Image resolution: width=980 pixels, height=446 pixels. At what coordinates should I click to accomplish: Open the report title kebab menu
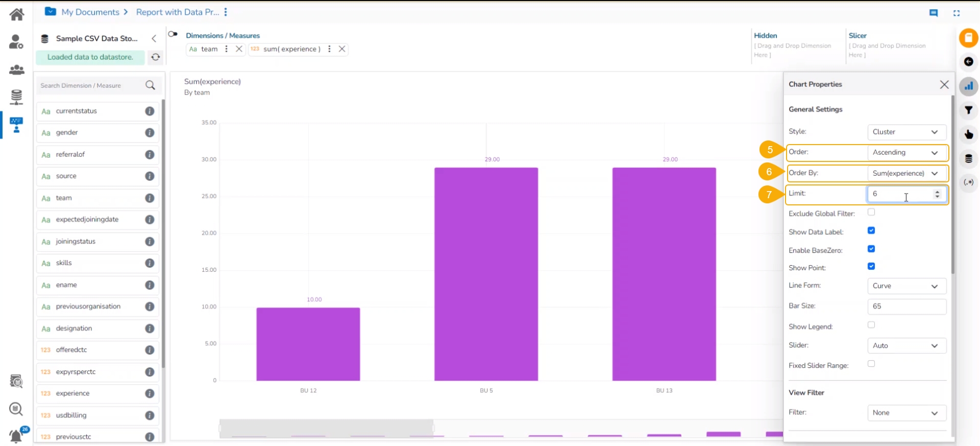click(x=226, y=12)
